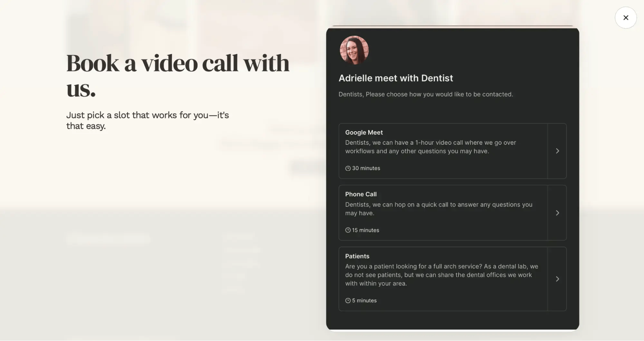Open the Google Meet option chevron

[x=557, y=151]
